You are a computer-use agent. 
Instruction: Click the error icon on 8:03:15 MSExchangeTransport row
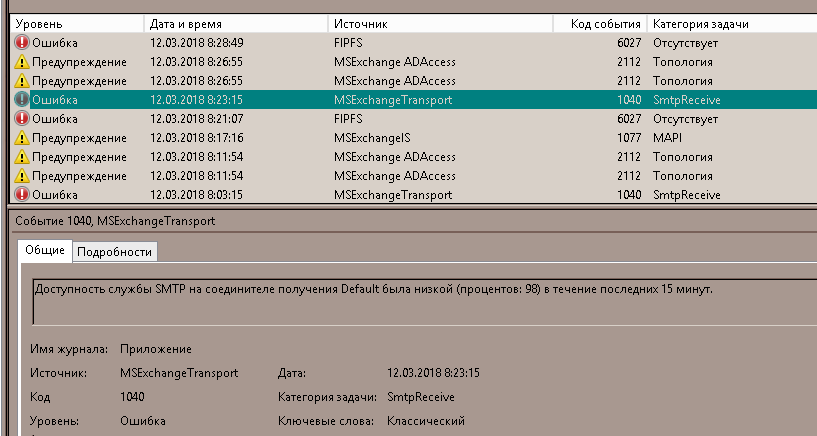coord(21,195)
